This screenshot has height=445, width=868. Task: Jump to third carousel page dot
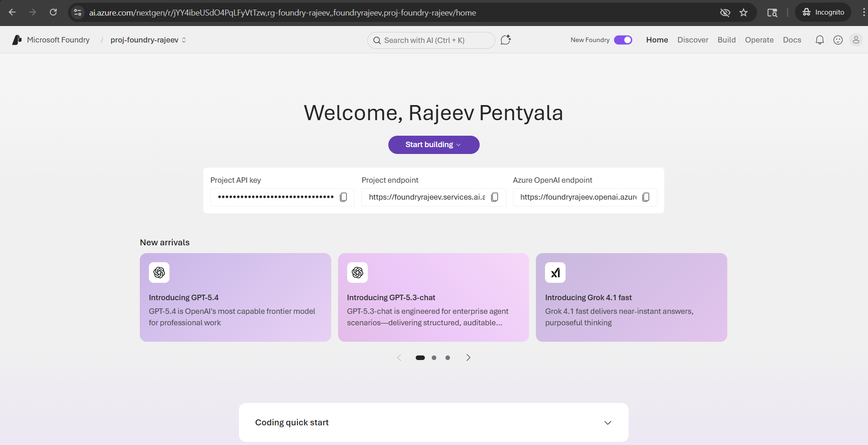tap(448, 358)
